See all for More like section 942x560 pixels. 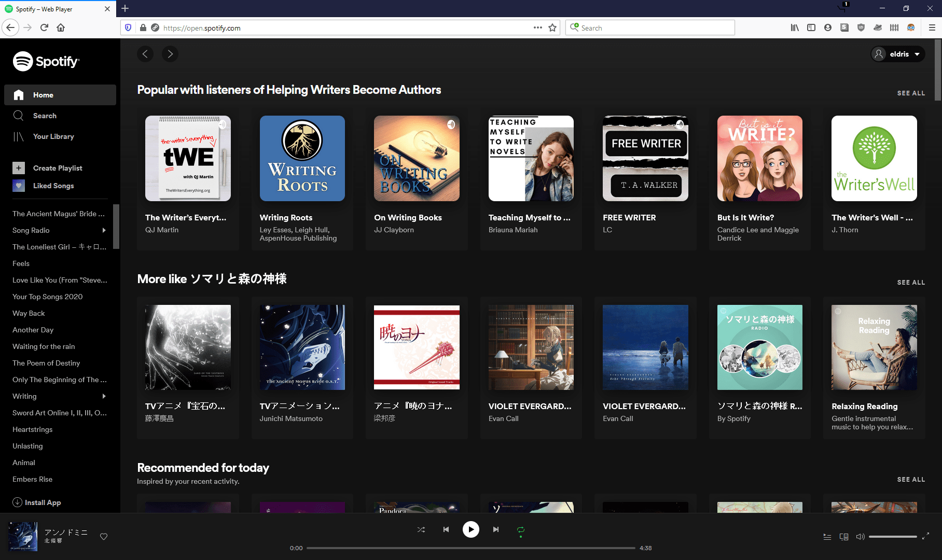tap(911, 283)
